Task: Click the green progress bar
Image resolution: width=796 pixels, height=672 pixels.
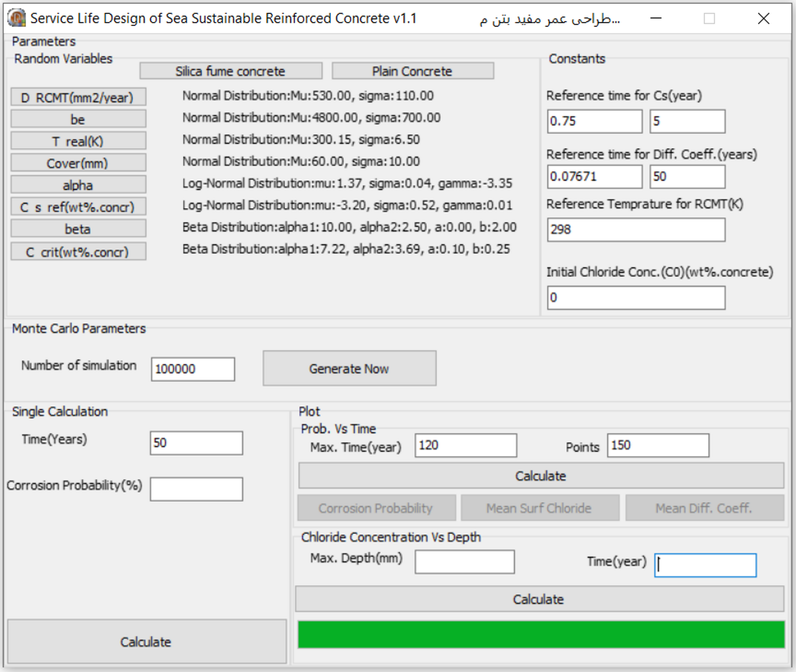Action: [541, 634]
